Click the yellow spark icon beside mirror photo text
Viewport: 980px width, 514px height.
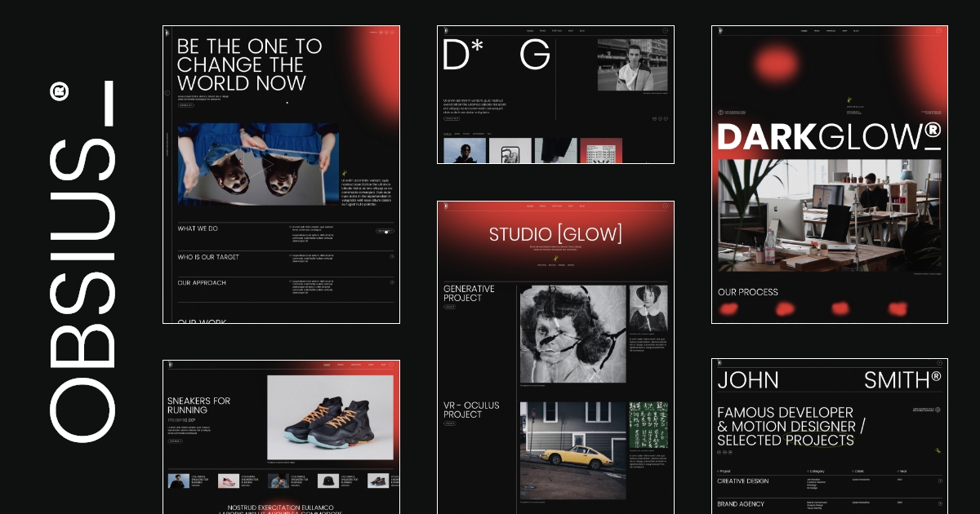[345, 173]
